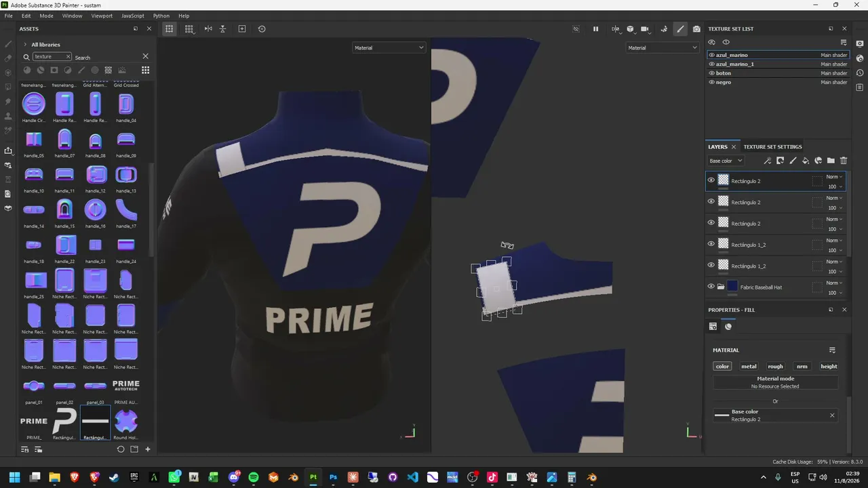Click the painting mode brush icon in top toolbar
The height and width of the screenshot is (488, 868).
(x=680, y=29)
